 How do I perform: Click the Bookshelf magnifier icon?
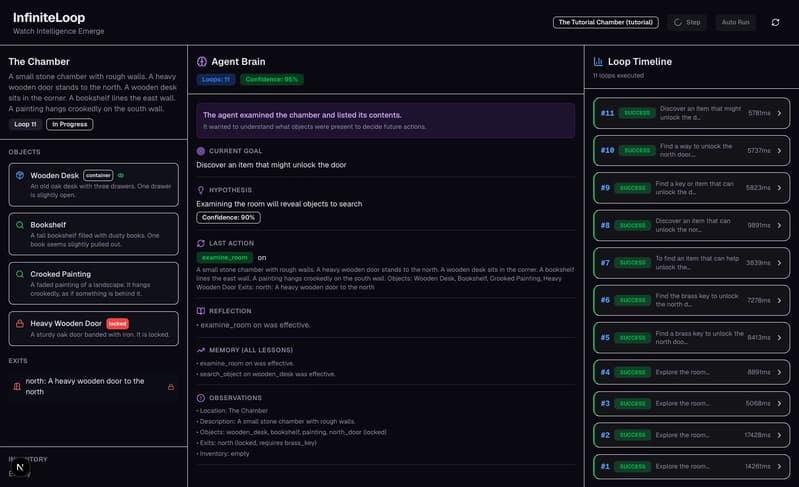[20, 225]
